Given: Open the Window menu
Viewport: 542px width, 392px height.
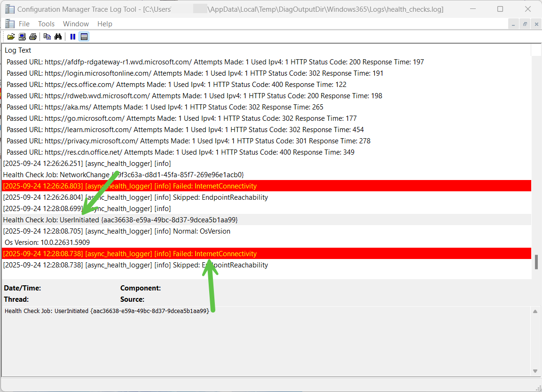Looking at the screenshot, I should click(76, 24).
